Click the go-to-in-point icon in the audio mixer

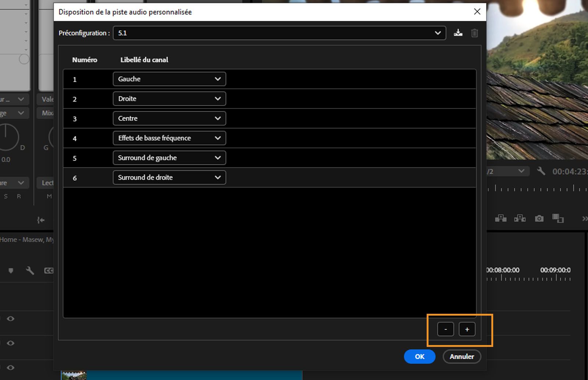click(x=41, y=220)
